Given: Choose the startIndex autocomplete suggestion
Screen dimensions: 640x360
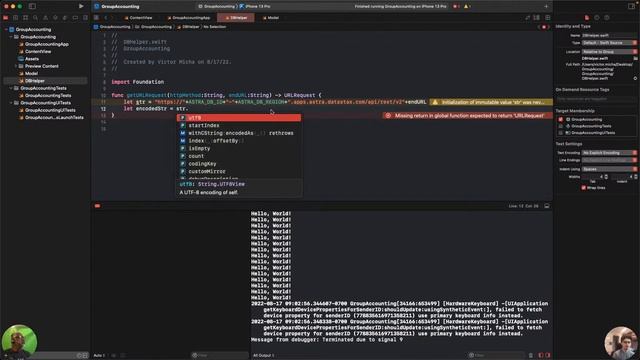Looking at the screenshot, I should click(x=239, y=126).
